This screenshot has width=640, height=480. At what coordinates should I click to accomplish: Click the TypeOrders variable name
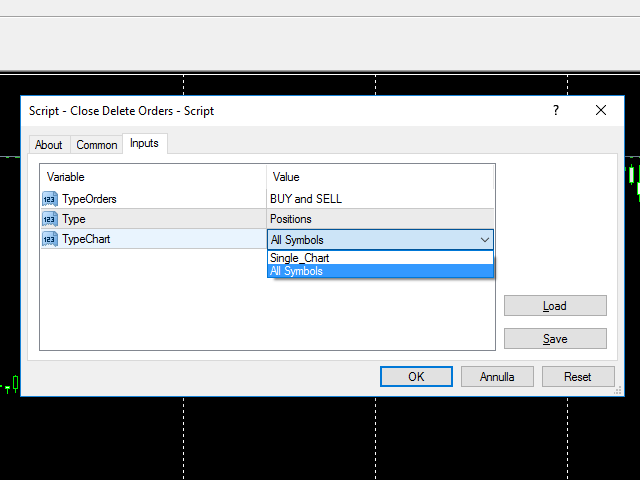click(89, 199)
